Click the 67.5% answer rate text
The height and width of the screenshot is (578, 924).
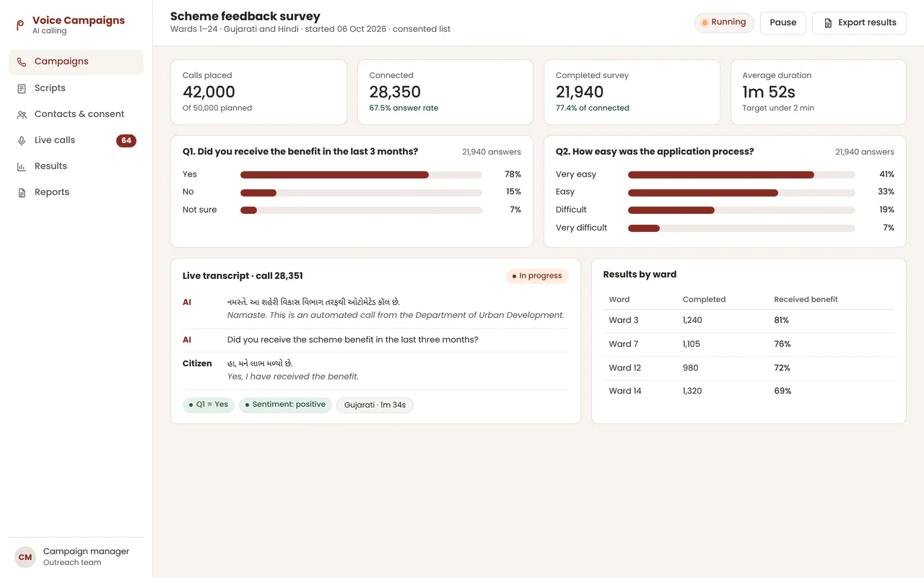[x=404, y=108]
